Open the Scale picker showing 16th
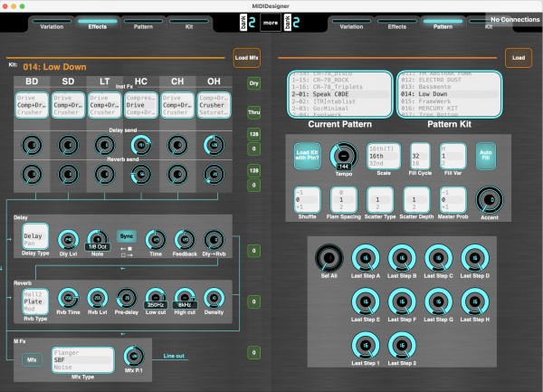 [384, 157]
